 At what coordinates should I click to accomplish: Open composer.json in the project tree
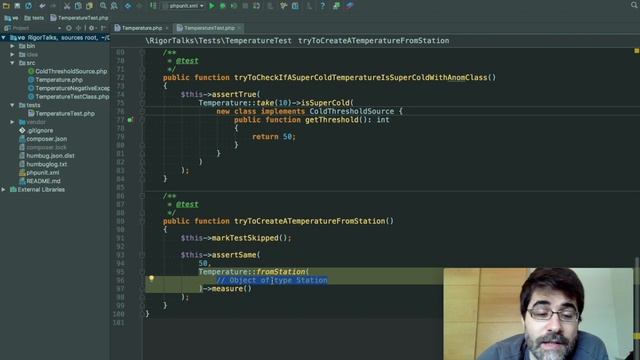[x=43, y=139]
